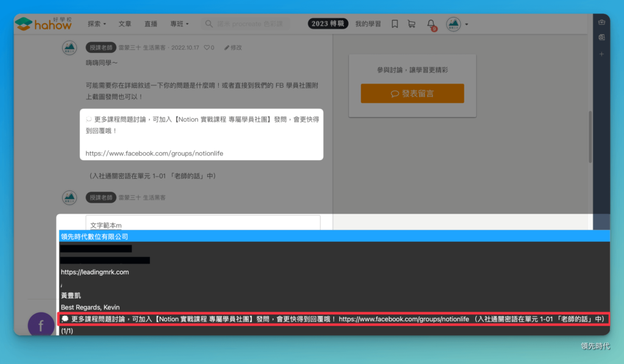The width and height of the screenshot is (624, 364).
Task: Select the 領先時代數位有限公司 suggestion row
Action: [x=335, y=236]
